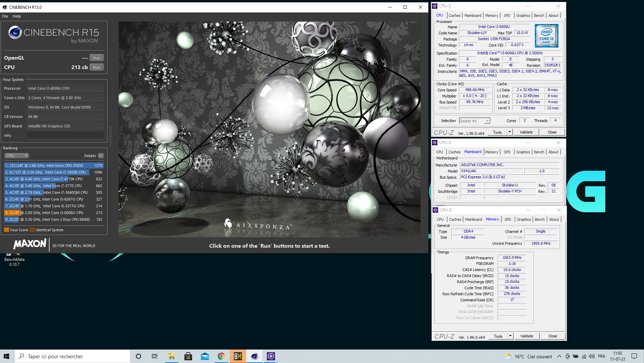Expand Tools dropdown arrow in bottom CPU-Z
This screenshot has height=363, width=644.
pos(511,336)
